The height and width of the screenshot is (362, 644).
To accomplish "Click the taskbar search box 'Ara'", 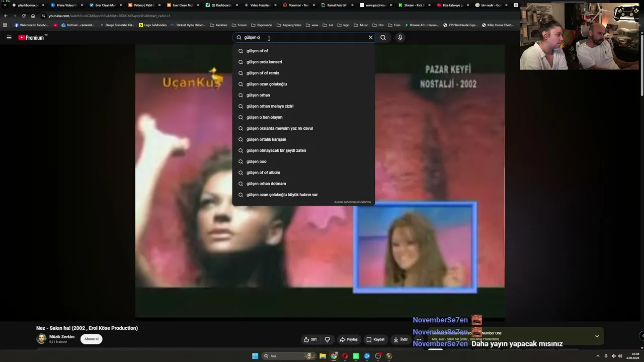I will click(288, 356).
